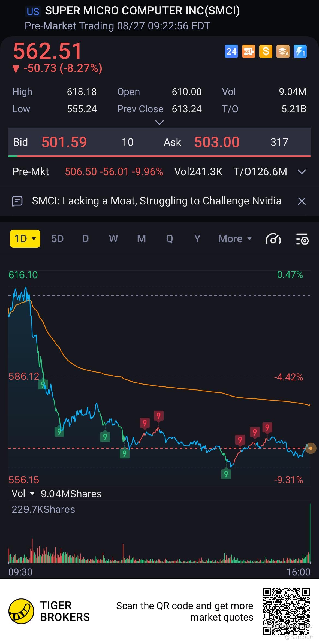Screen dimensions: 319x644
Task: Switch chart to M monthly view
Action: [x=141, y=239]
